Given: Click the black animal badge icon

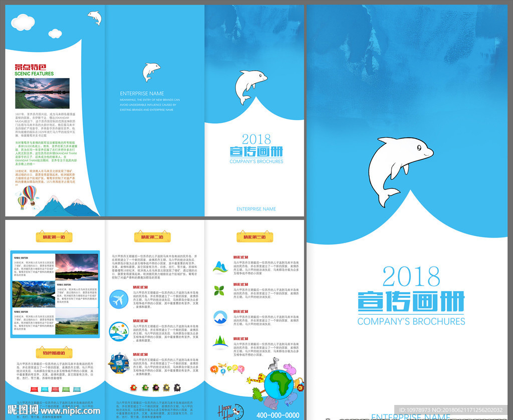Looking at the screenshot, I should point(177,387).
